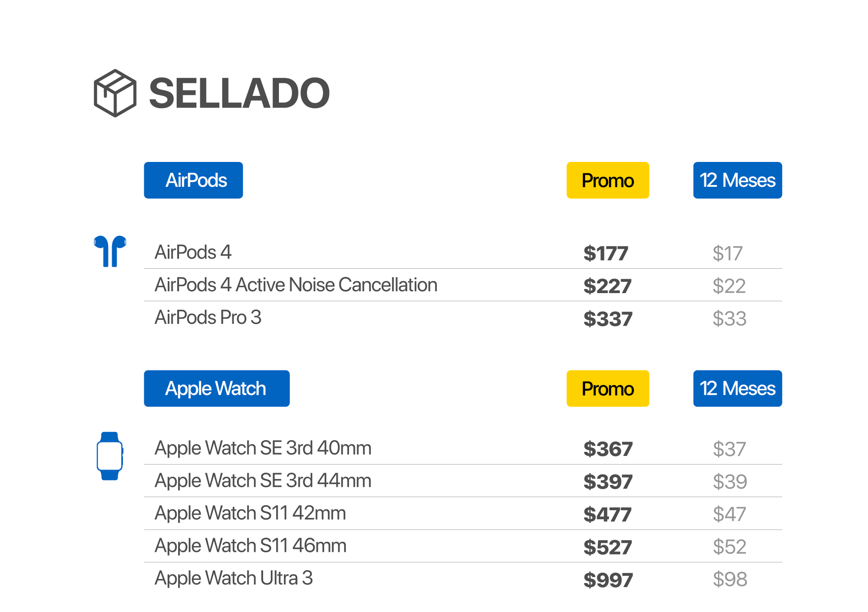The width and height of the screenshot is (868, 612).
Task: Select Apple Watch SE 3rd 44mm
Action: [x=263, y=481]
